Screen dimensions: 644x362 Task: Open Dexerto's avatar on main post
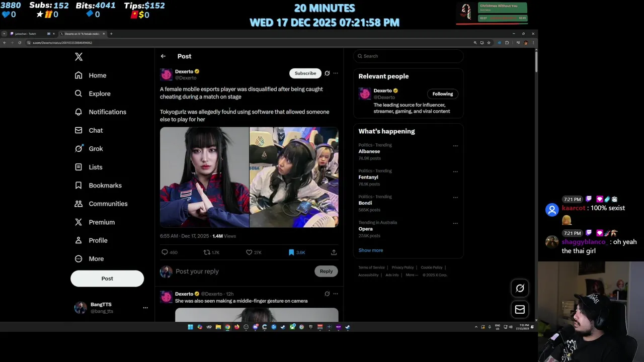[x=166, y=75]
